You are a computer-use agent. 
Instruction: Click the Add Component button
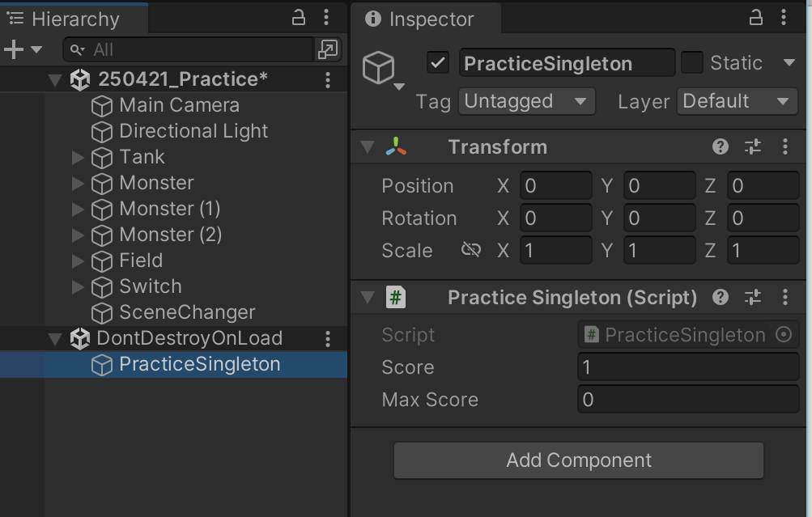579,460
